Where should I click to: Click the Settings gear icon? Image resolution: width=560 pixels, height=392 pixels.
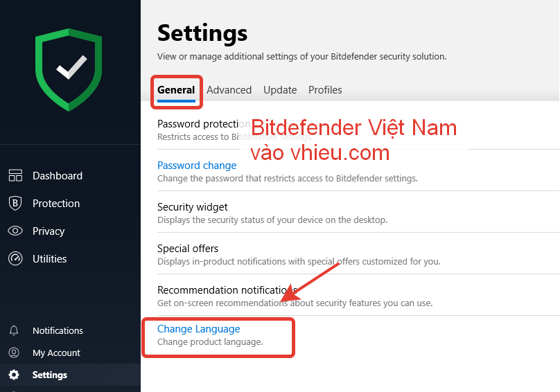[14, 375]
